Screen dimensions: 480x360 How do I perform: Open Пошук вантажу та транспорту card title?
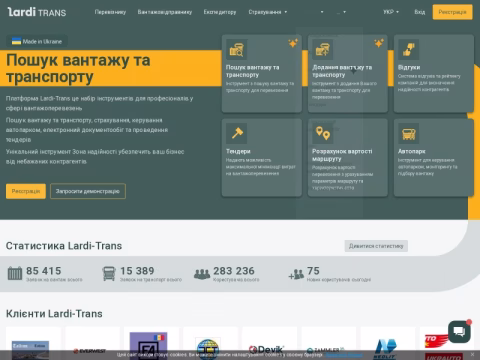(253, 71)
